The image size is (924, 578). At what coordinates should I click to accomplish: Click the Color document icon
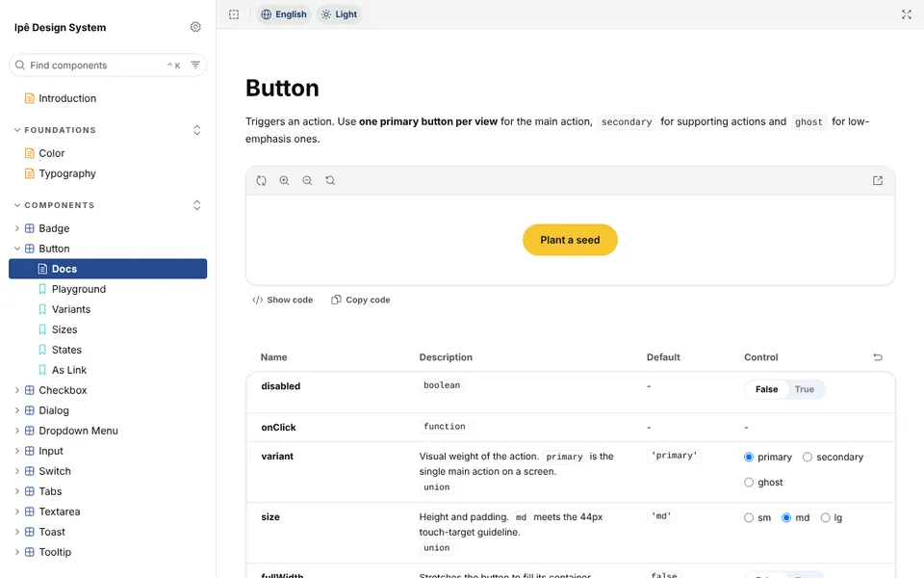coord(30,153)
